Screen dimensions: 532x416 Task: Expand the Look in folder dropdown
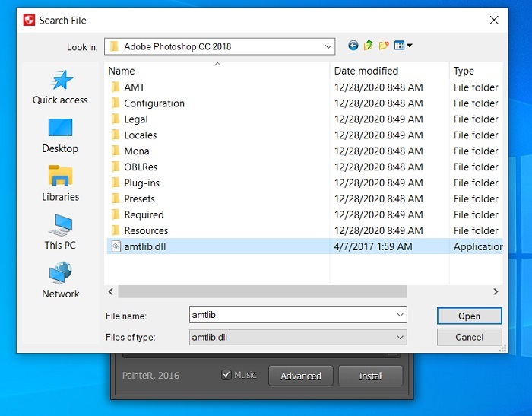click(328, 46)
